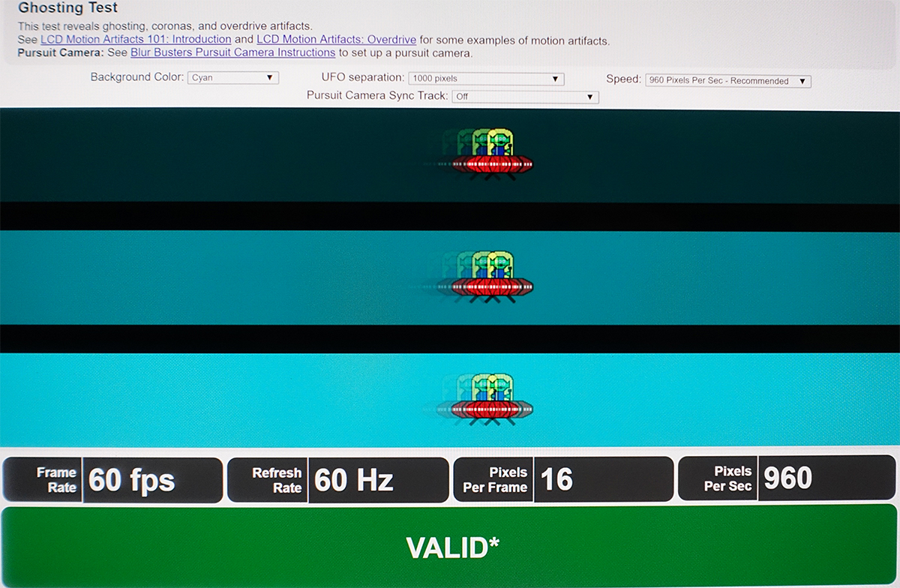The height and width of the screenshot is (588, 900).
Task: Click the Speed label
Action: pos(623,79)
